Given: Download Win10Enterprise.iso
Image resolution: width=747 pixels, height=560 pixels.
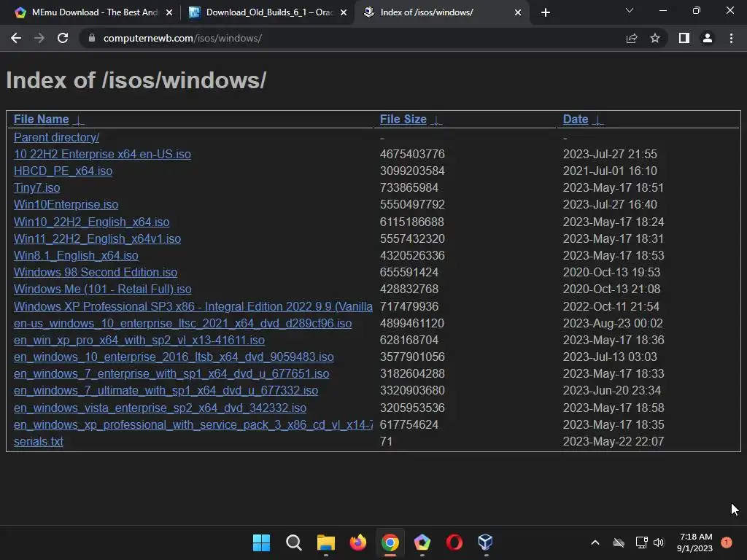Looking at the screenshot, I should pos(66,204).
